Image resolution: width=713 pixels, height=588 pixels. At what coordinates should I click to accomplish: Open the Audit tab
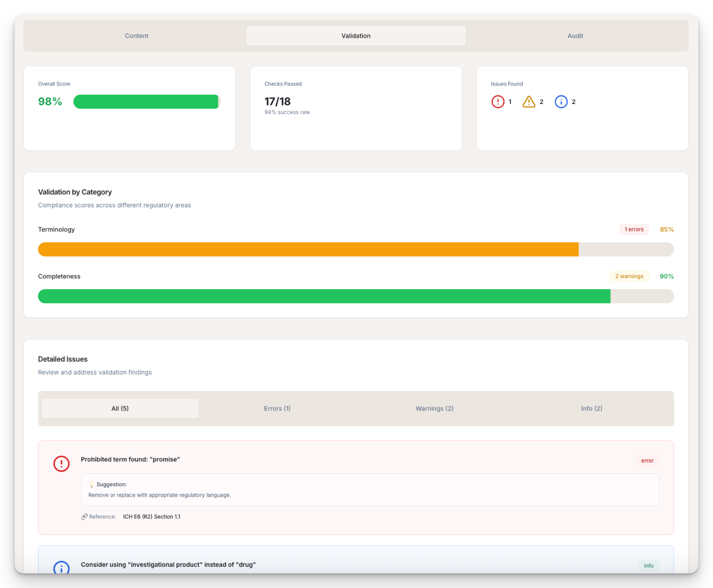[x=575, y=36]
